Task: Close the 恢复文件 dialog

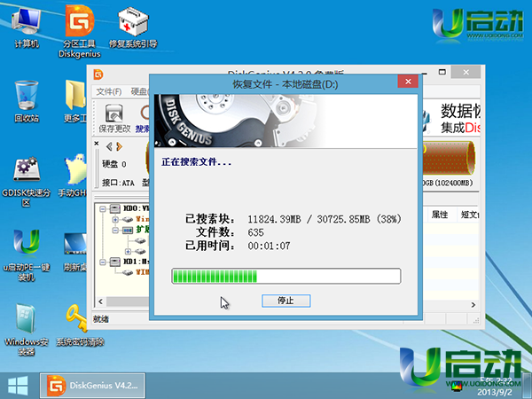Action: [x=408, y=82]
